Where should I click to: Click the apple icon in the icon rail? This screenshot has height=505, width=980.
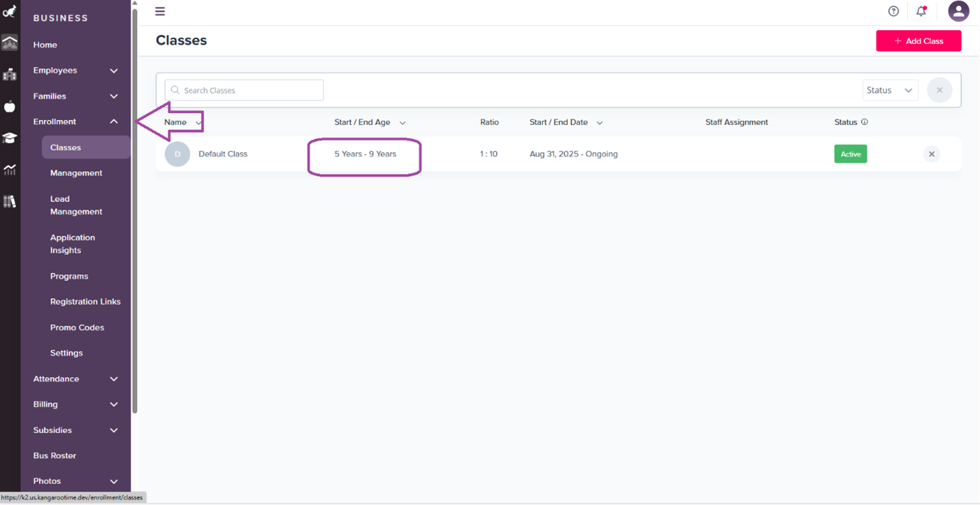tap(10, 106)
